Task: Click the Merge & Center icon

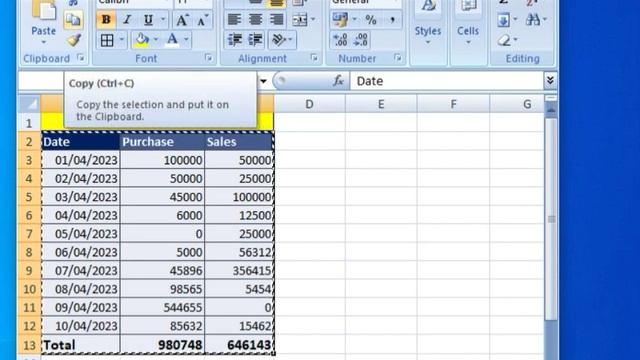Action: click(299, 20)
